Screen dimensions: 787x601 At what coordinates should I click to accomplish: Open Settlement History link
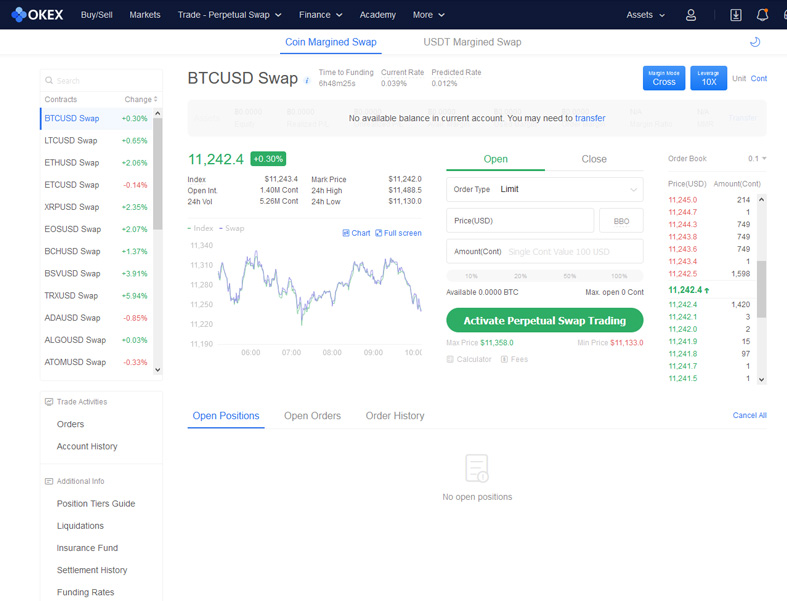[x=92, y=570]
